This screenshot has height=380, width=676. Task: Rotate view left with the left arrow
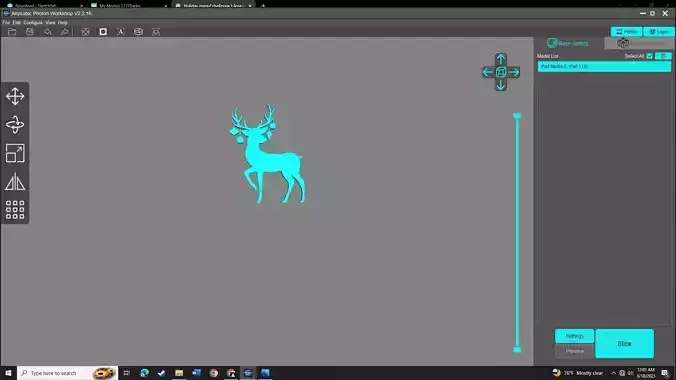pos(488,72)
